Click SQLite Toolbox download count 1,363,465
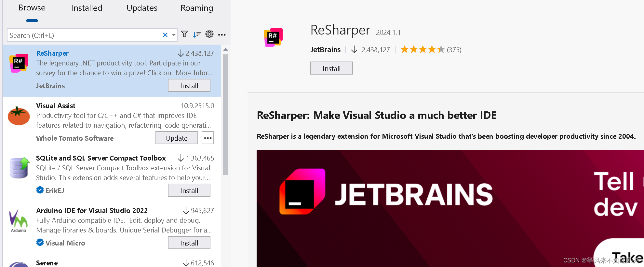The height and width of the screenshot is (267, 644). (200, 158)
